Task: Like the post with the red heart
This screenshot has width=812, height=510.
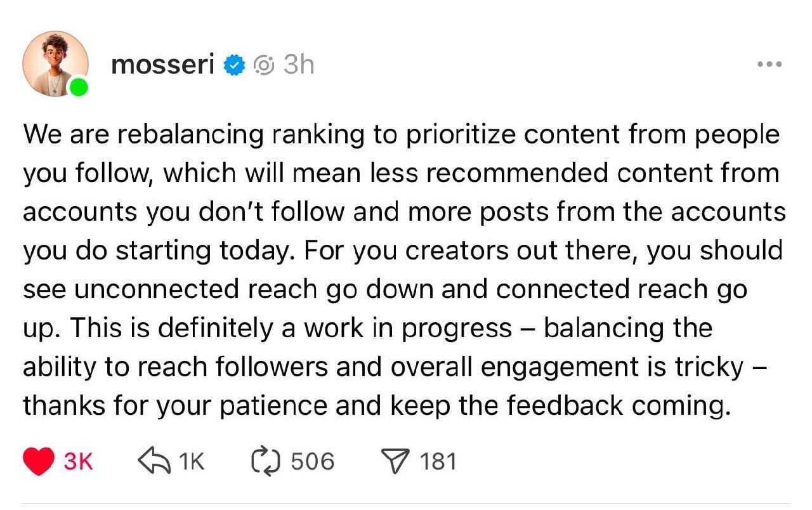Action: pyautogui.click(x=39, y=461)
